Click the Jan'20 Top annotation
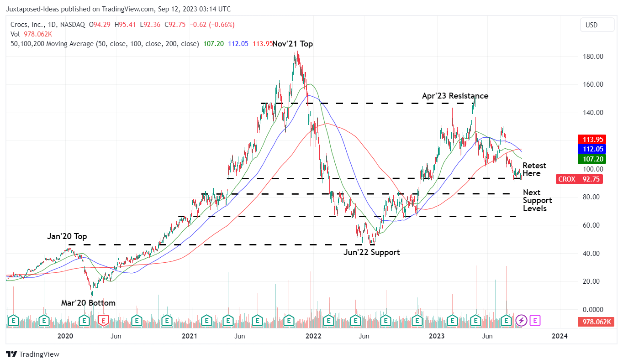 pos(67,236)
